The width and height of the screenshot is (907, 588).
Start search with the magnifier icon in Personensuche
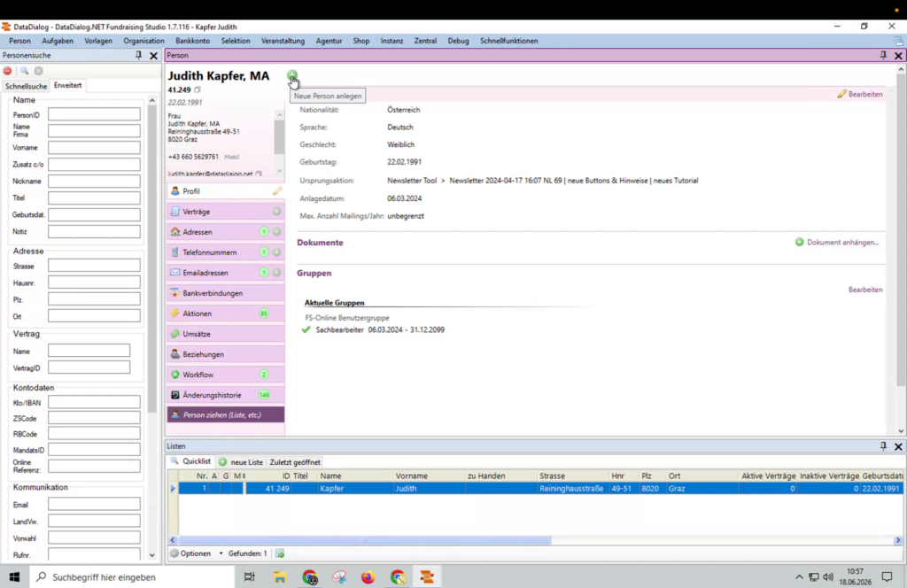24,71
